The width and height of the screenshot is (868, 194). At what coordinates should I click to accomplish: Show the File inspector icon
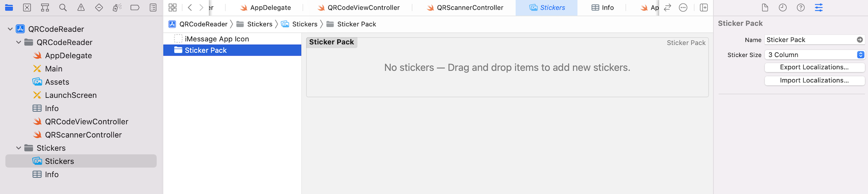pos(765,8)
